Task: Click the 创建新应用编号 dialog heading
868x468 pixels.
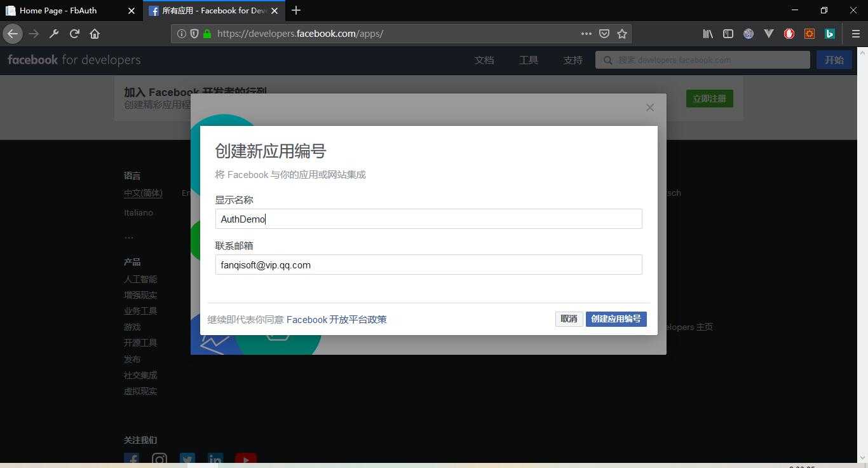Action: pyautogui.click(x=271, y=151)
